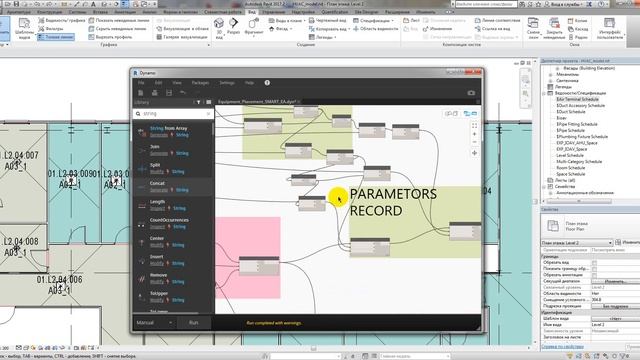Click Show Hidden Lines tool

(x=119, y=20)
